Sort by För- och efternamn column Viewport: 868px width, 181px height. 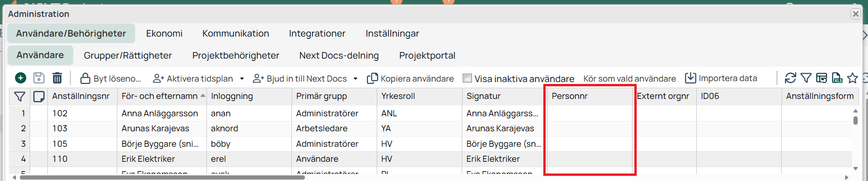pyautogui.click(x=160, y=96)
